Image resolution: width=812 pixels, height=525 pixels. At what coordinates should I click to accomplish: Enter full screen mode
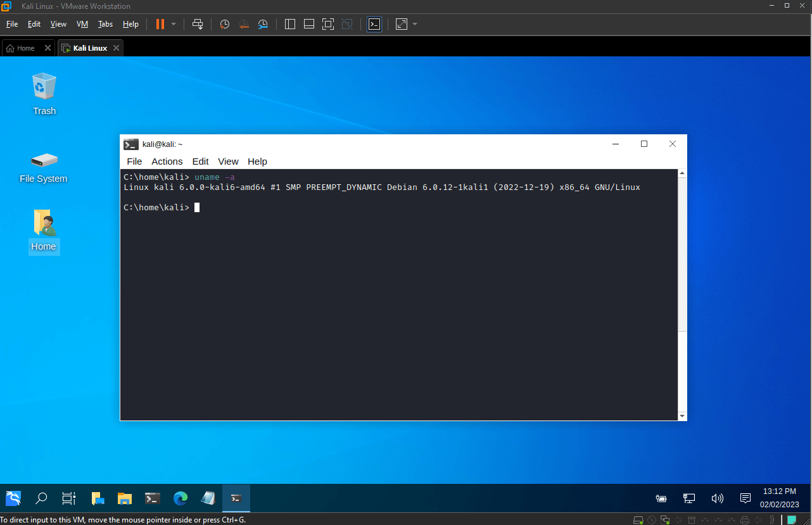click(328, 24)
